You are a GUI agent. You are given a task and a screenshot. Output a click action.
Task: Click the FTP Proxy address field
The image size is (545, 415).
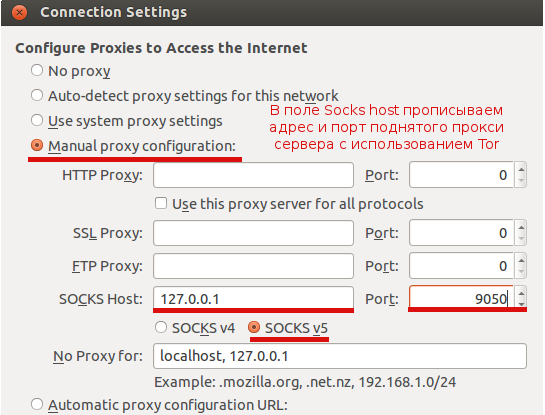click(253, 266)
